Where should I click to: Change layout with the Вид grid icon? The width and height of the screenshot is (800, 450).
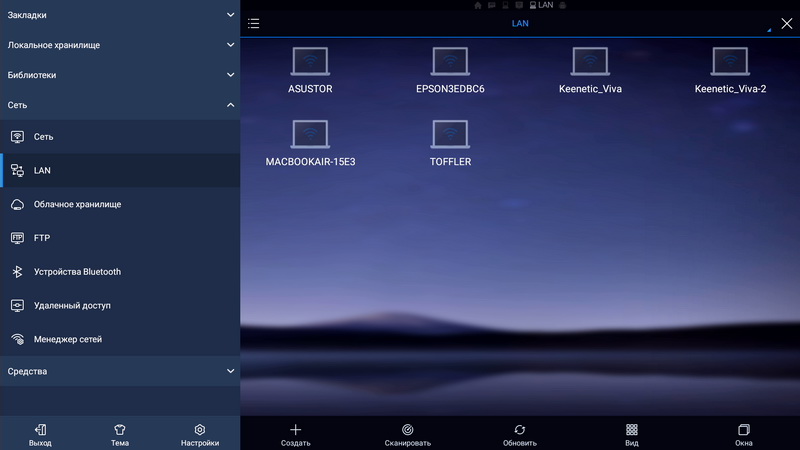[632, 430]
